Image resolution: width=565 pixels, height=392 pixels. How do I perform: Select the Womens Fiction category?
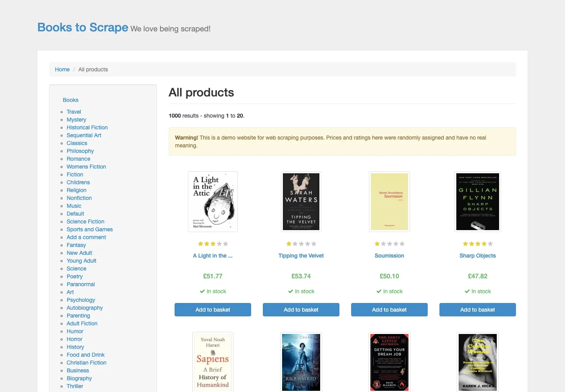[86, 167]
